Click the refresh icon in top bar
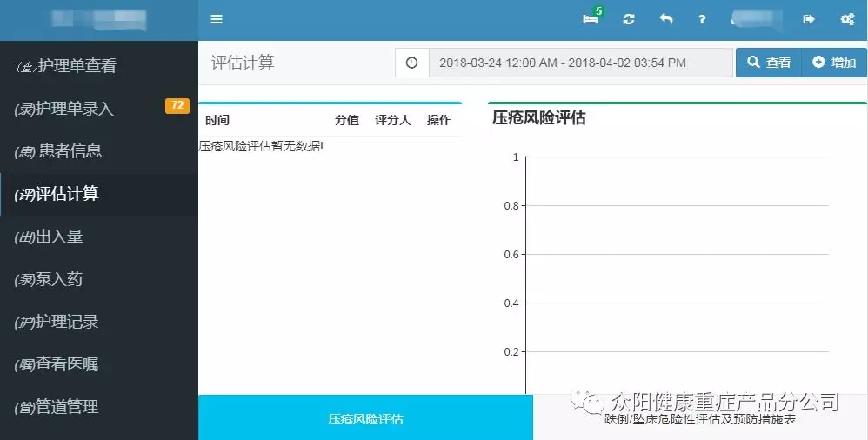The width and height of the screenshot is (868, 440). click(629, 19)
